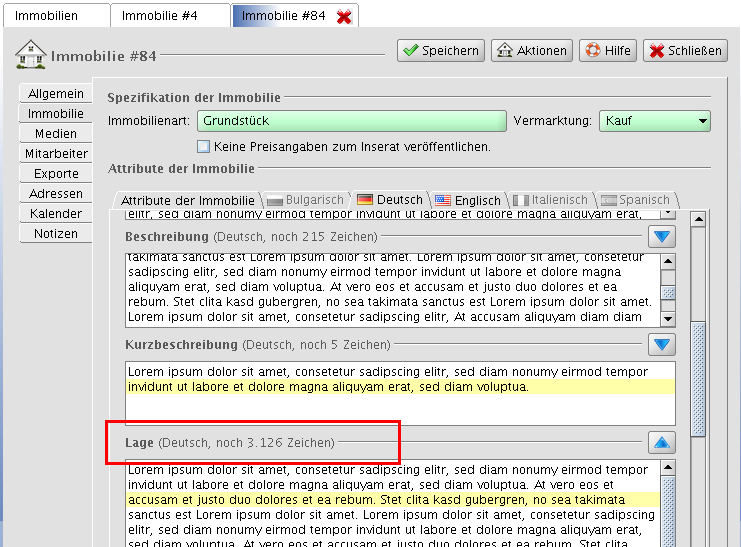This screenshot has height=547, width=741.
Task: Click the house icon beside Immobilie #84 title
Action: click(30, 54)
